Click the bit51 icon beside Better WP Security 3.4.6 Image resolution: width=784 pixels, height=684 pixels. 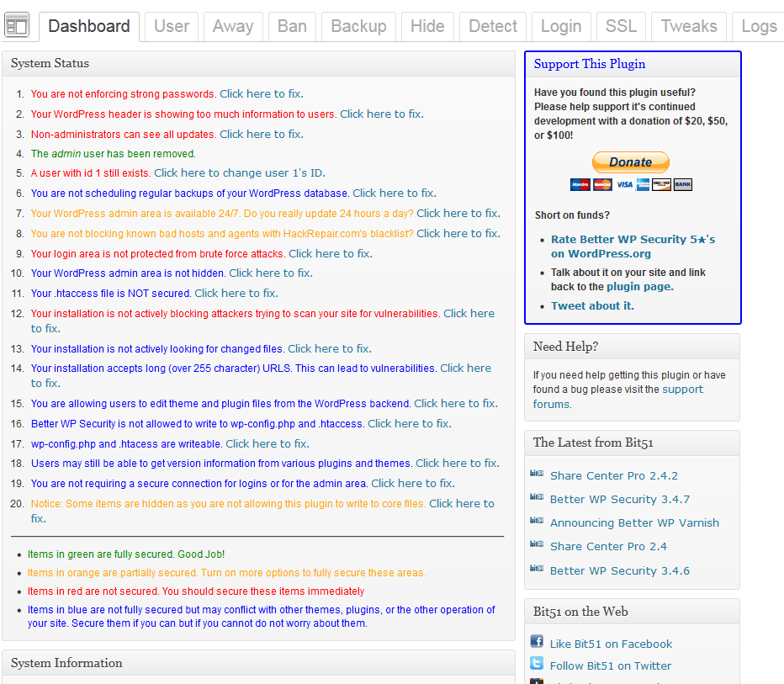[537, 568]
